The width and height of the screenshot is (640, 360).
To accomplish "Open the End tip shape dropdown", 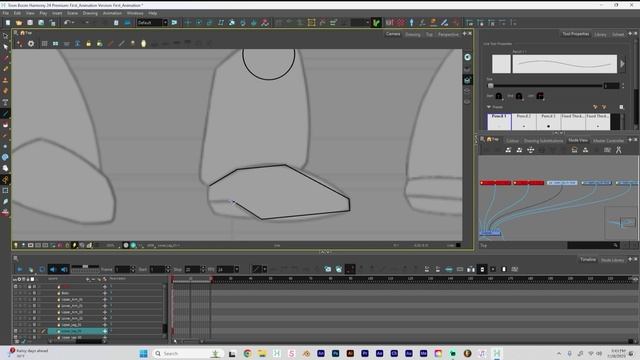I will pos(519,96).
